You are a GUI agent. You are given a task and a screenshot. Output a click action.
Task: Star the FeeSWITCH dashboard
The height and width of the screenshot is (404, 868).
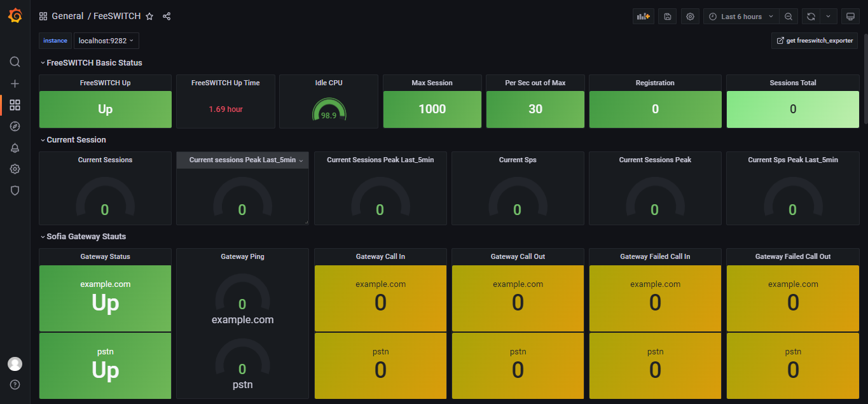pyautogui.click(x=149, y=17)
